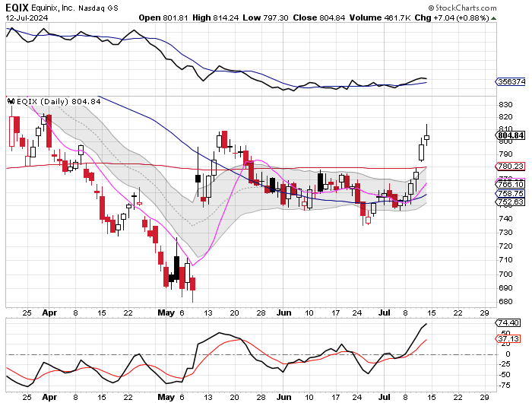The image size is (532, 403).
Task: Click the candlestick icon beside EQIX (Daily)
Action: point(11,100)
